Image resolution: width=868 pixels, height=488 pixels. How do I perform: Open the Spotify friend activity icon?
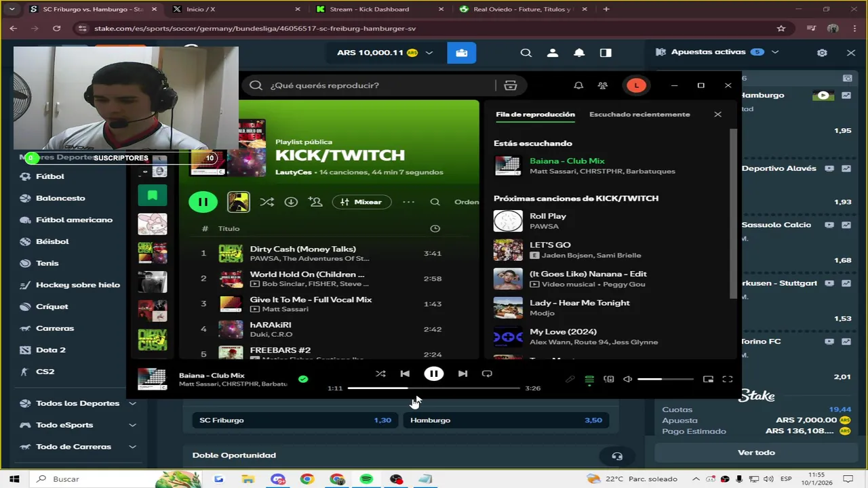click(603, 85)
